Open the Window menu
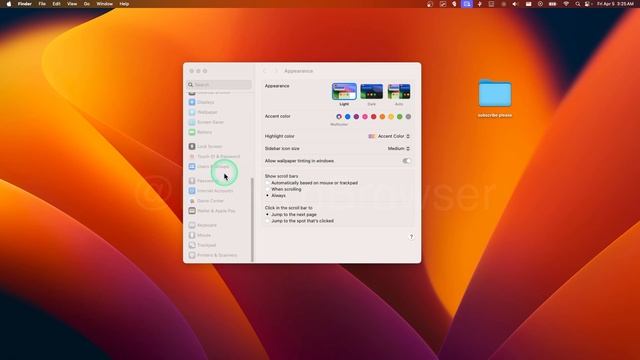This screenshot has width=640, height=360. pyautogui.click(x=104, y=4)
